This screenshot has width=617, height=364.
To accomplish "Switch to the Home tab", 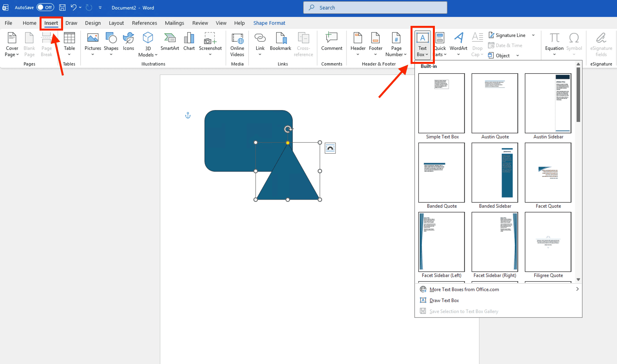I will (29, 23).
